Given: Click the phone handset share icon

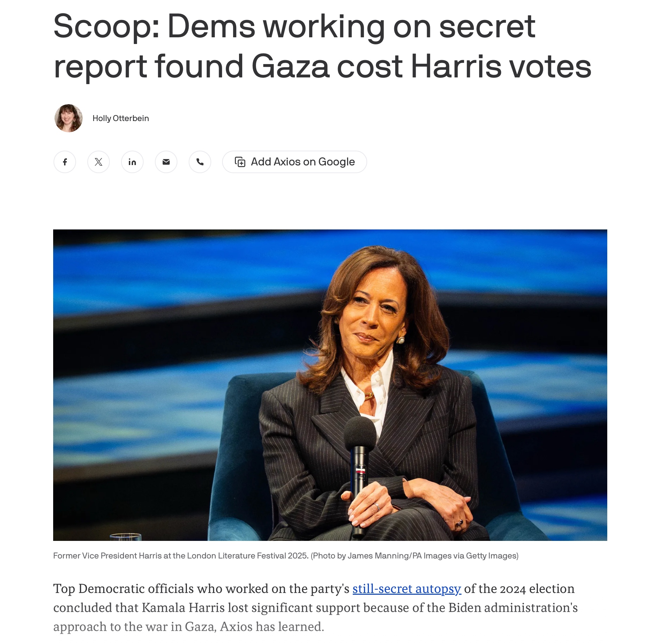Looking at the screenshot, I should (x=200, y=162).
